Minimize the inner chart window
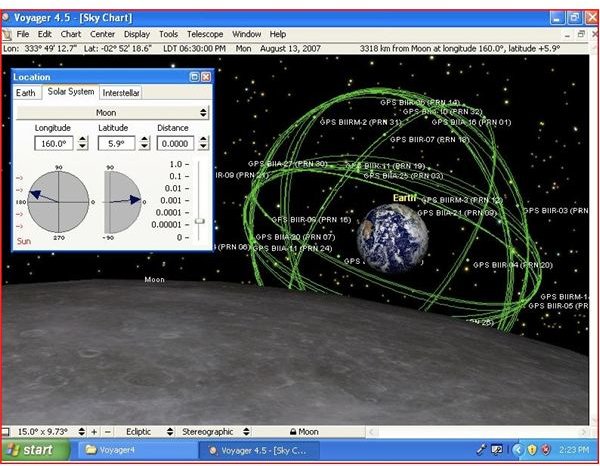 pyautogui.click(x=567, y=35)
